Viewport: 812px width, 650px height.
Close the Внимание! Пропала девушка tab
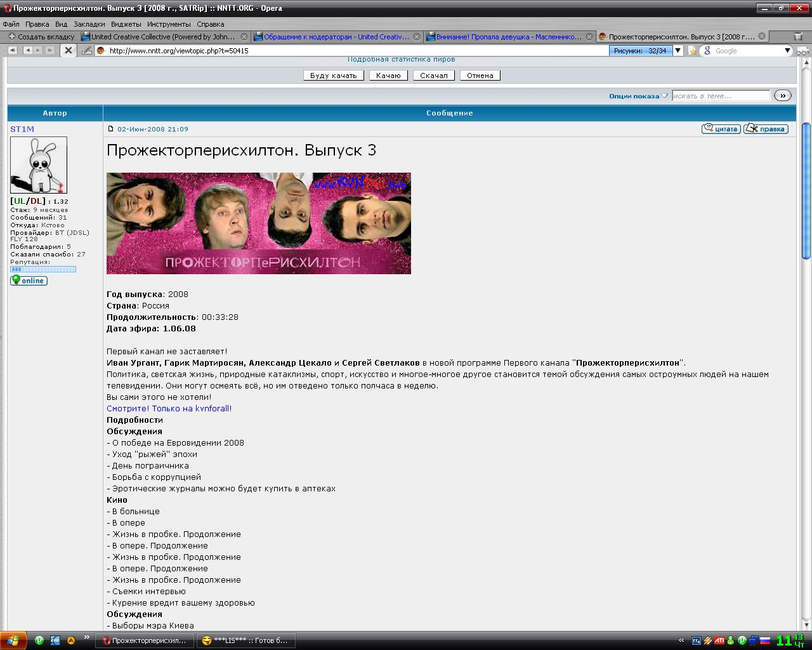pyautogui.click(x=589, y=37)
